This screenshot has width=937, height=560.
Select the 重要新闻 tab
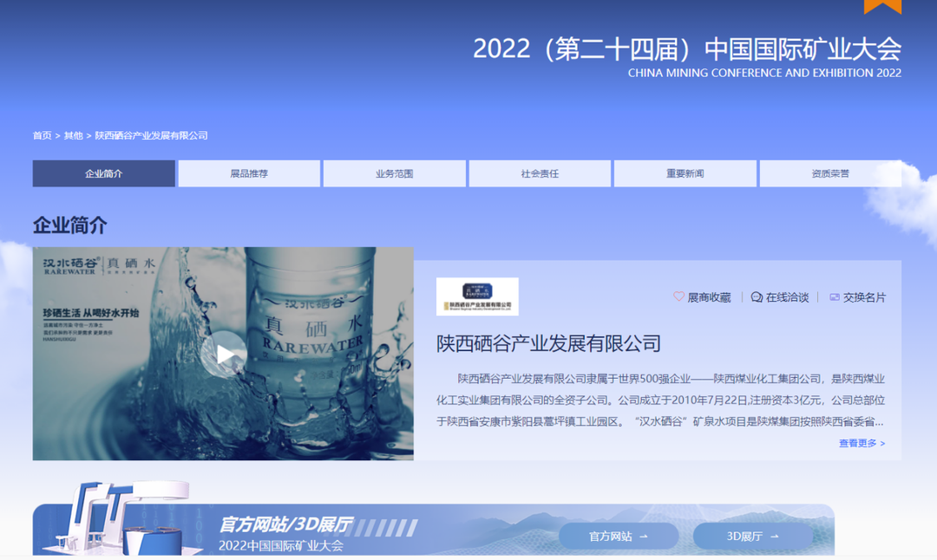pyautogui.click(x=685, y=173)
